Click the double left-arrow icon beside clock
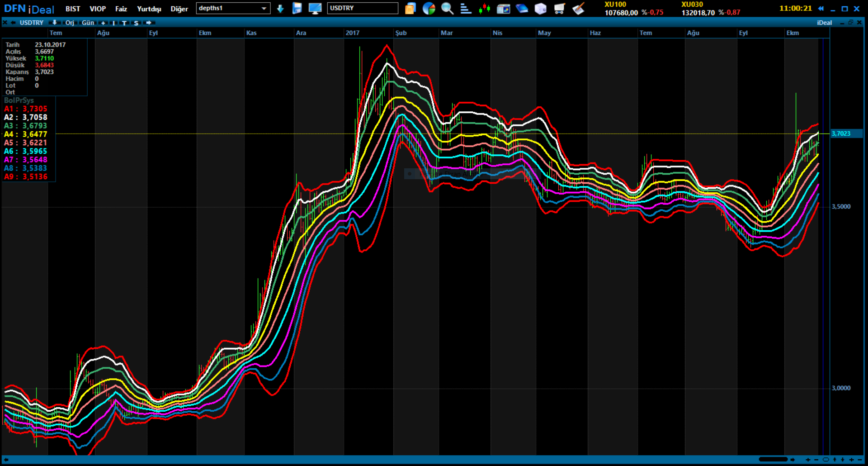868x466 pixels. click(x=821, y=9)
